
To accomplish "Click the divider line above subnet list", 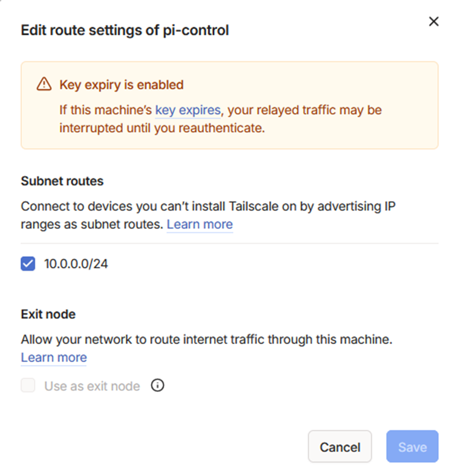I will click(230, 243).
